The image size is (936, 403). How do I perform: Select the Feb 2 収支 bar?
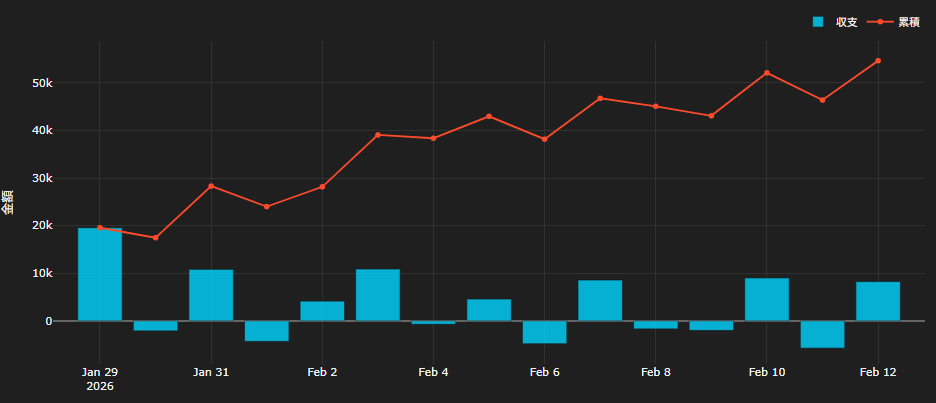[x=322, y=311]
